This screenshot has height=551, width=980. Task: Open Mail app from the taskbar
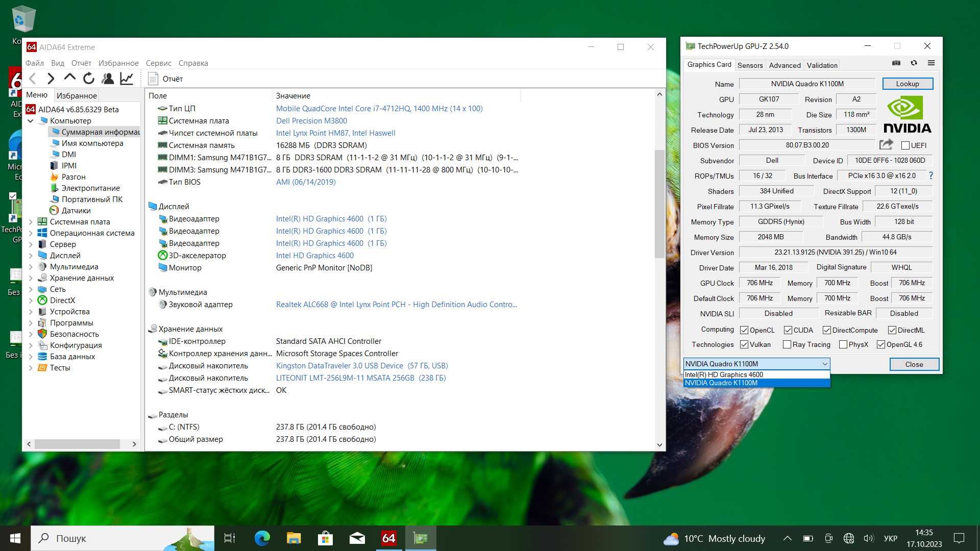click(357, 538)
